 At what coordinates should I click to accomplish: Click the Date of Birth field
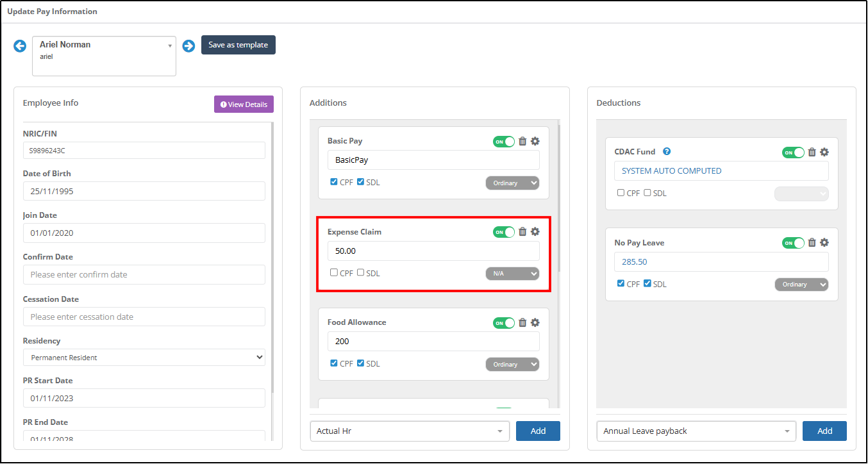(x=144, y=191)
